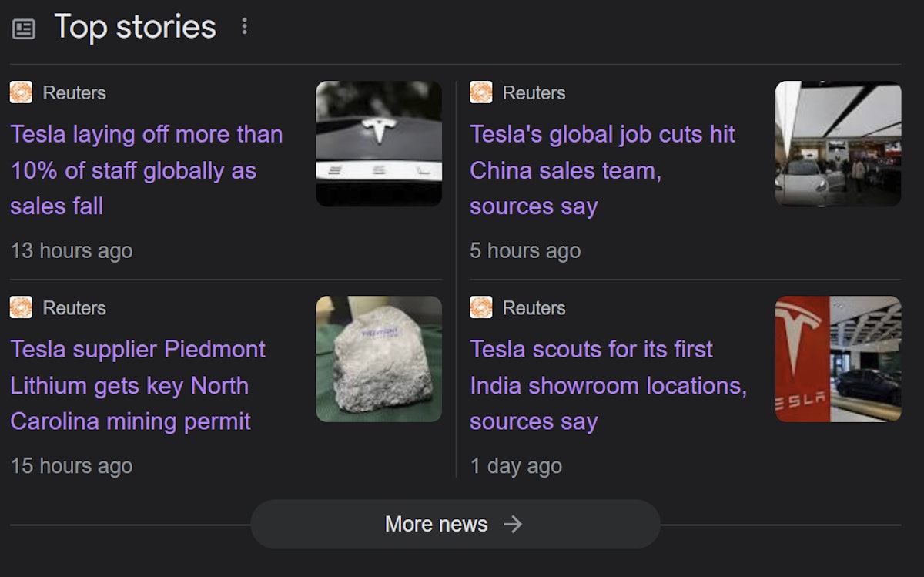Select the white Tesla showroom thumbnail
Viewport: 924px width, 577px height.
click(838, 144)
